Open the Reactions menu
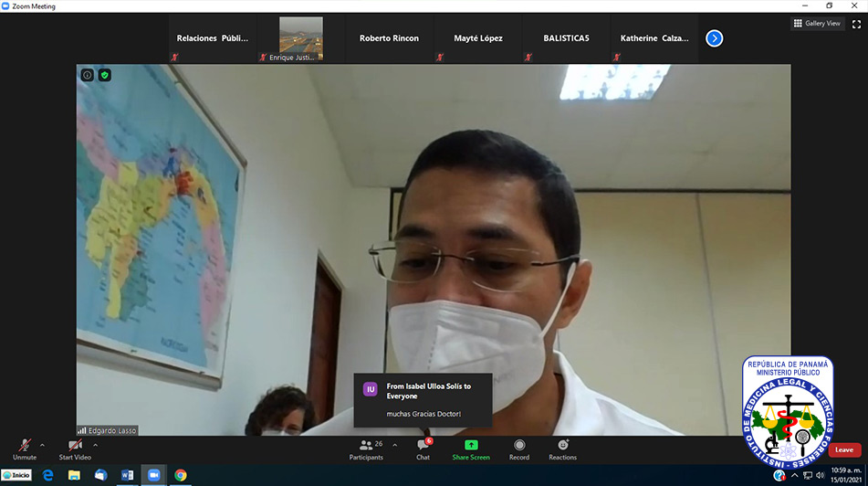The height and width of the screenshot is (486, 868). [562, 449]
